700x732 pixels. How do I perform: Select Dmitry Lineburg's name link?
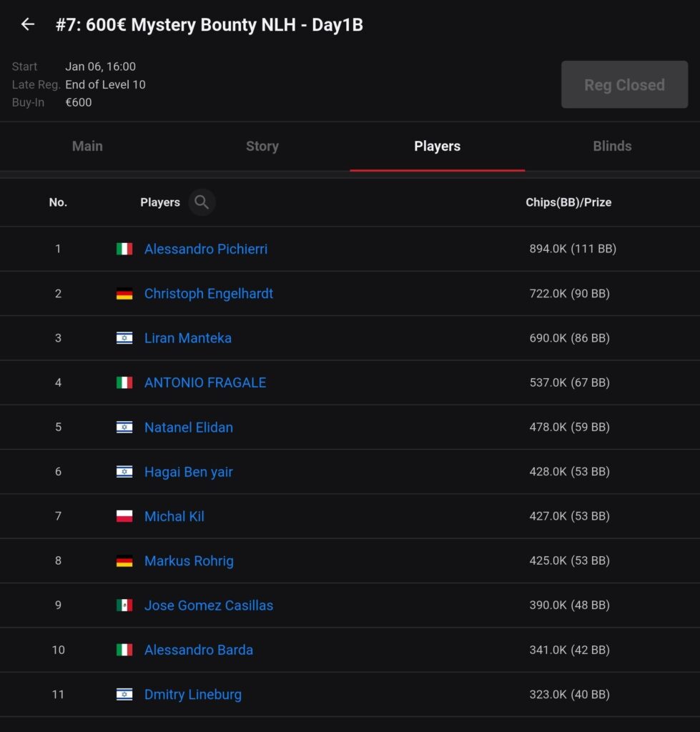tap(193, 694)
